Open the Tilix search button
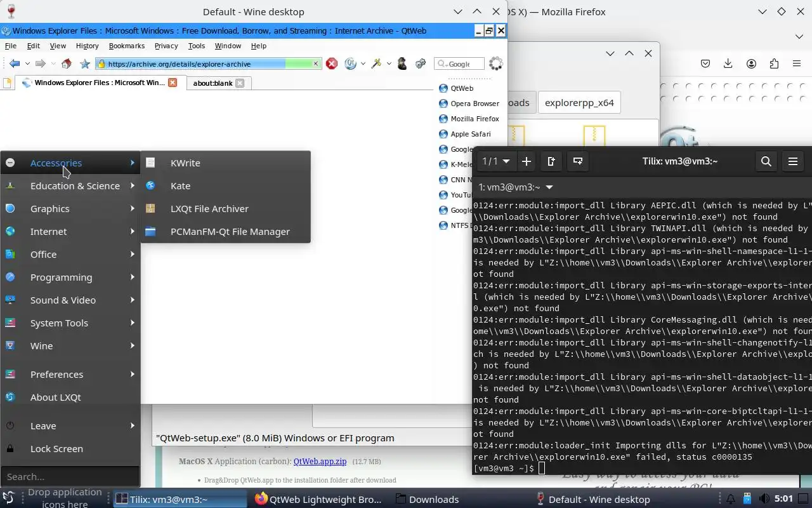Viewport: 812px width, 508px height. [x=766, y=161]
